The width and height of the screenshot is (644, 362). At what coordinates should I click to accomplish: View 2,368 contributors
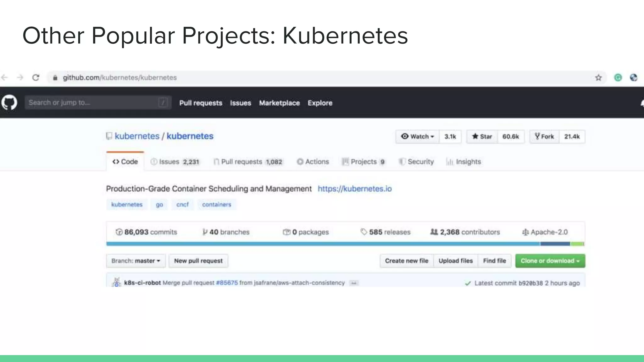(465, 232)
